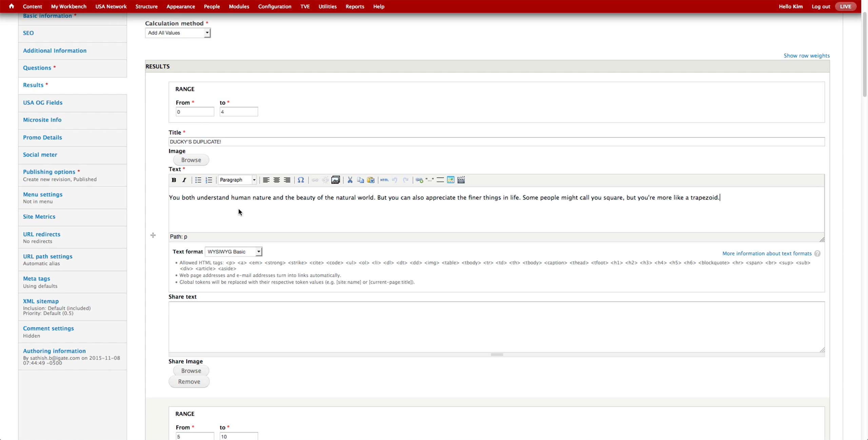The image size is (868, 440).
Task: Toggle bold formatting in Text editor
Action: coord(174,180)
